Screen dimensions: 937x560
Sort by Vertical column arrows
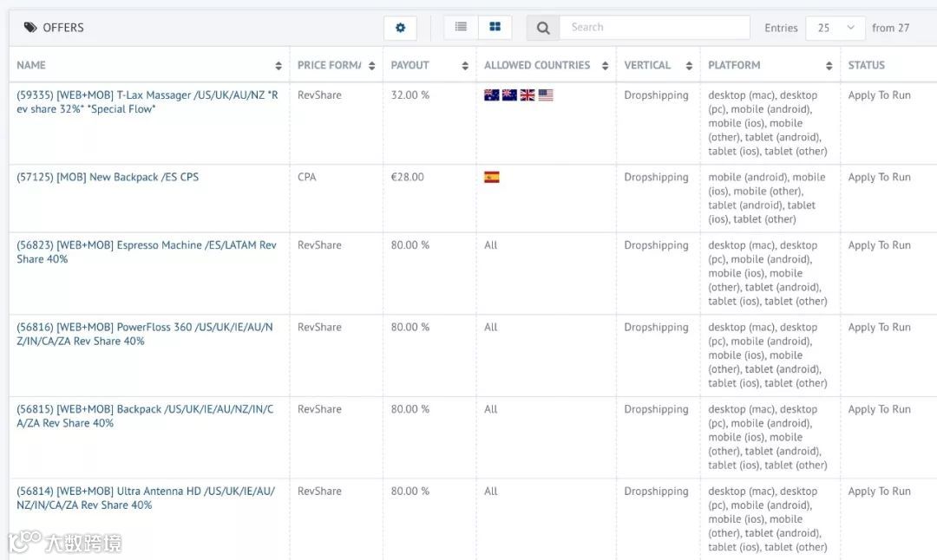(x=689, y=66)
